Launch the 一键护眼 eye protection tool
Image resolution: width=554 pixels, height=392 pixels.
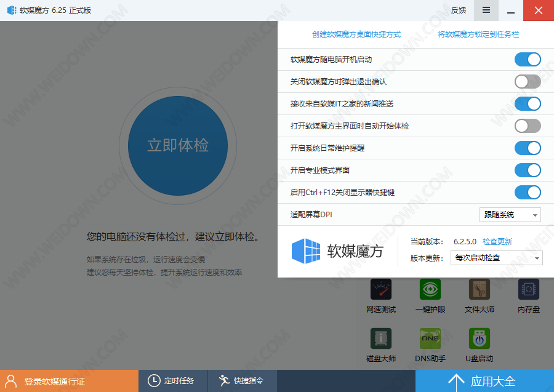pos(430,290)
